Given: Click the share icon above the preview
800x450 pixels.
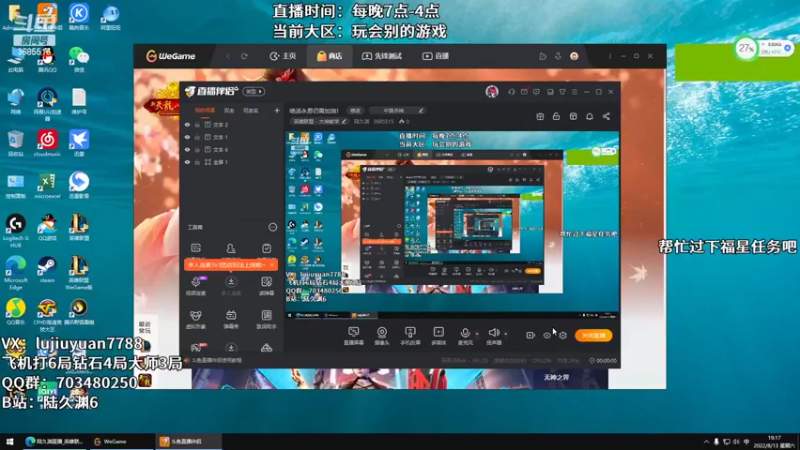Looking at the screenshot, I should click(606, 116).
